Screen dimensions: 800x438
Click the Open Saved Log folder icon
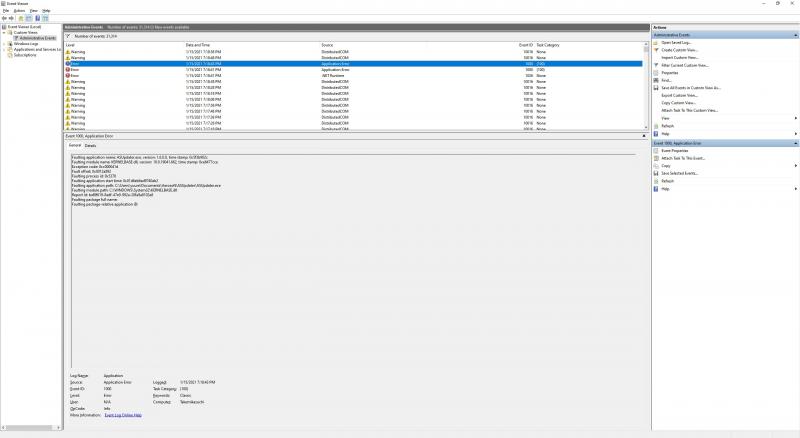[x=656, y=43]
